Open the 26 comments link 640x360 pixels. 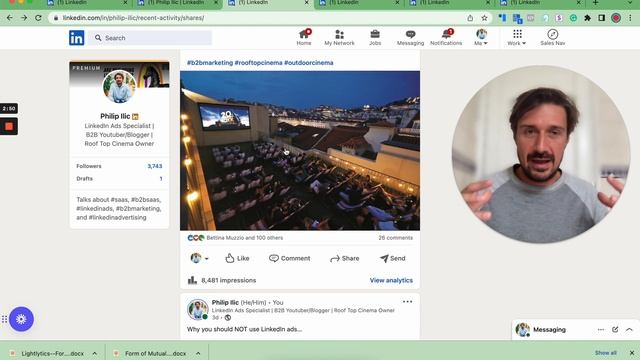tap(396, 238)
